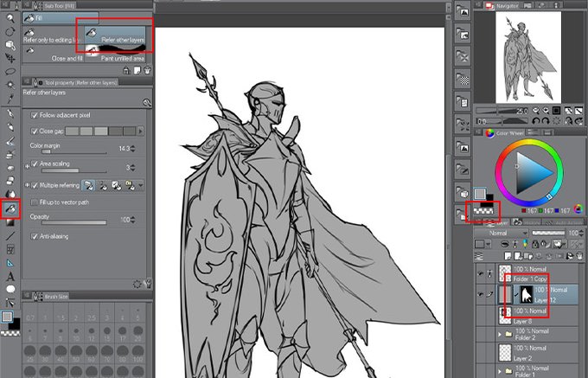The width and height of the screenshot is (588, 378).
Task: Expand Folder 2 in the layer list
Action: (x=500, y=334)
